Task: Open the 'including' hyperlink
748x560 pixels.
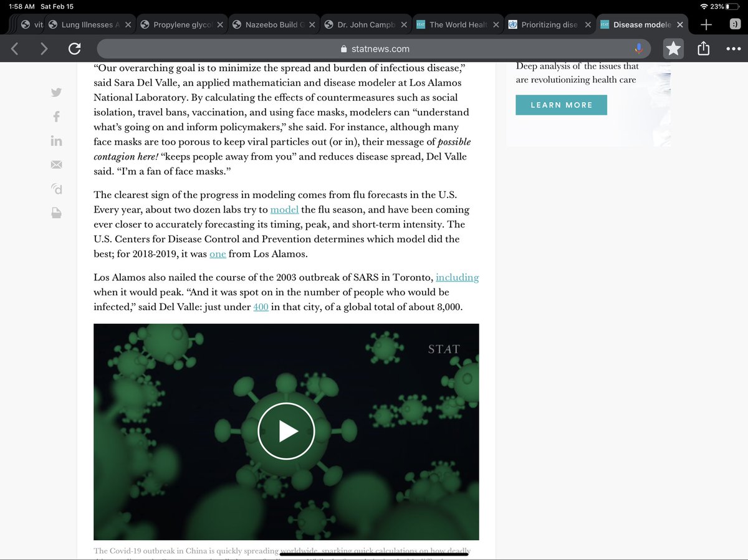Action: click(457, 277)
